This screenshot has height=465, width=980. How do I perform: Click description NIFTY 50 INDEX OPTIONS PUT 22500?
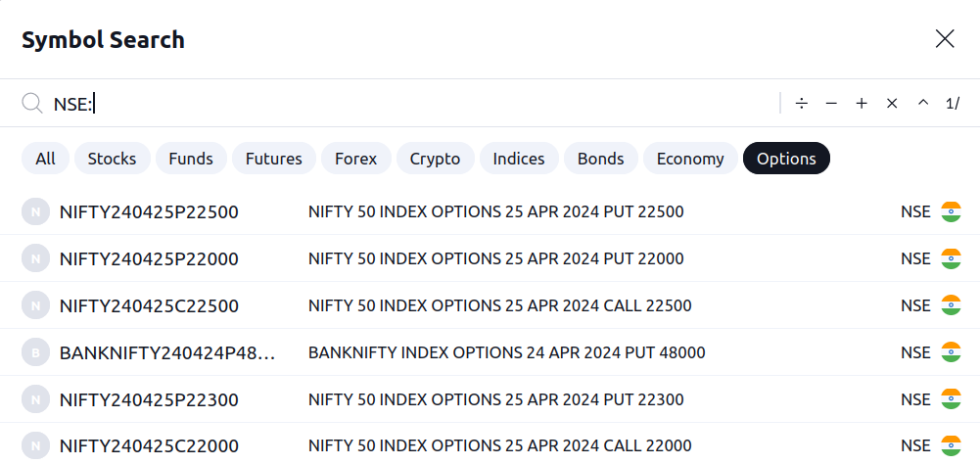coord(495,211)
